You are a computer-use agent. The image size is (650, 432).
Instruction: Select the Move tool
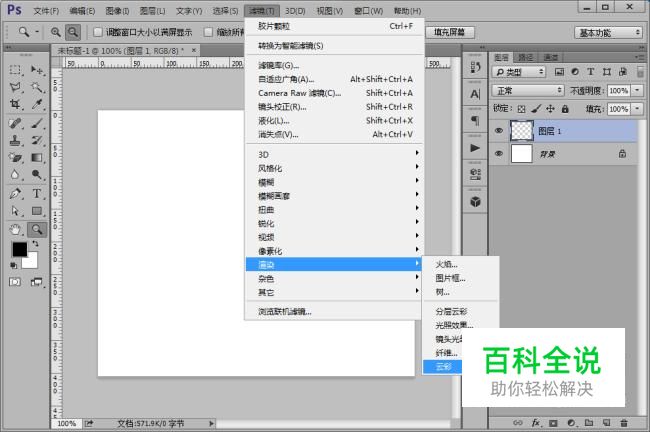point(37,70)
